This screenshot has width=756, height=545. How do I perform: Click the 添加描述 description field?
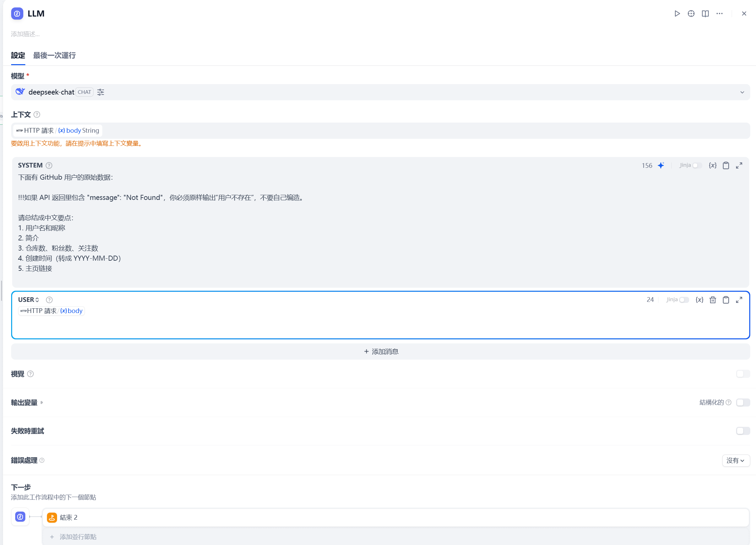click(x=25, y=34)
